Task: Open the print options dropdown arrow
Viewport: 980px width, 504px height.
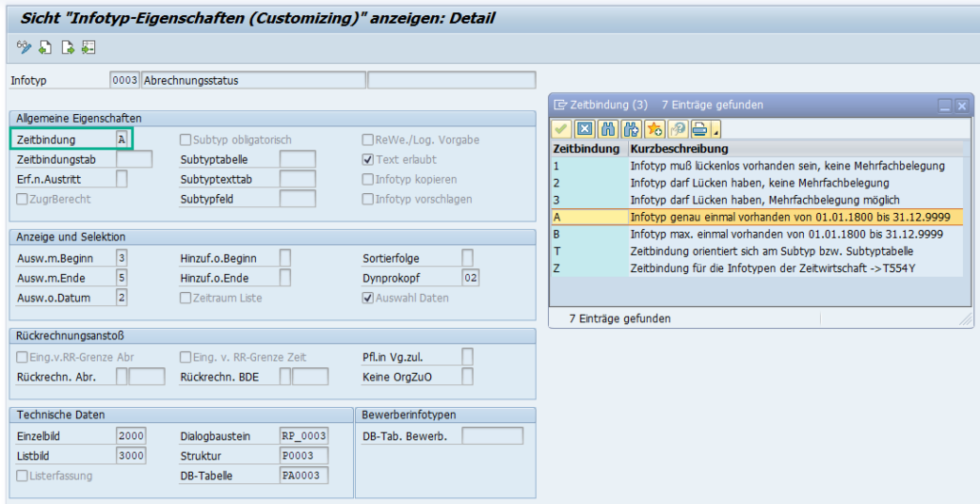Action: [715, 130]
